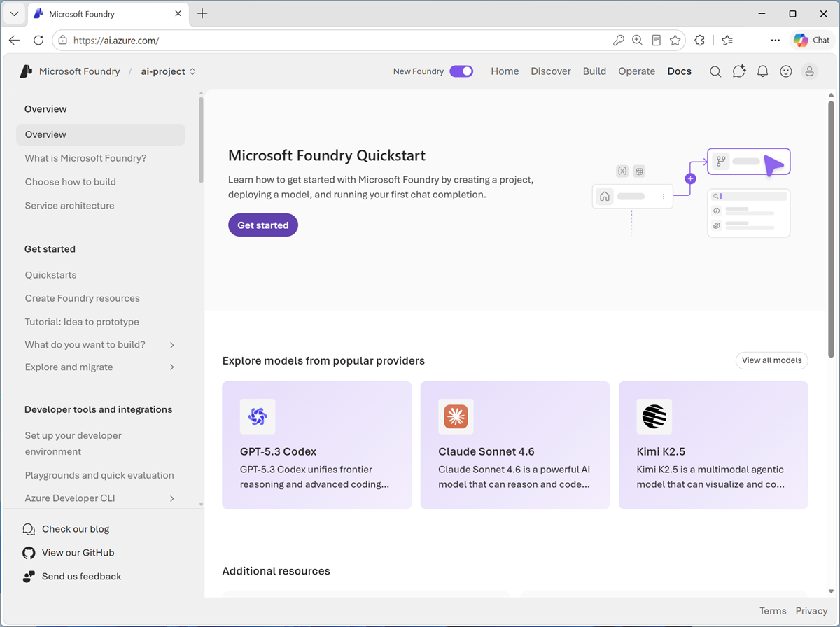Open the notifications bell icon
This screenshot has width=840, height=627.
click(x=763, y=71)
